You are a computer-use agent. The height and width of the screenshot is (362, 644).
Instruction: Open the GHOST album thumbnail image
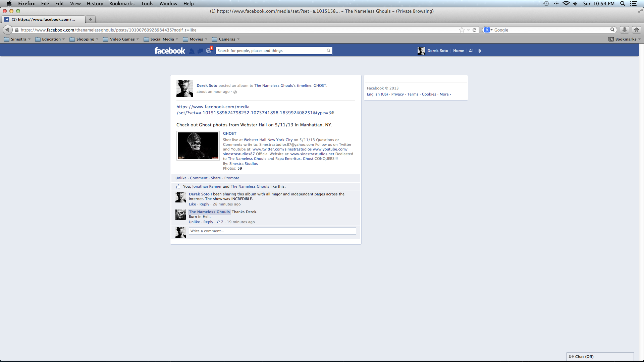[x=198, y=146]
